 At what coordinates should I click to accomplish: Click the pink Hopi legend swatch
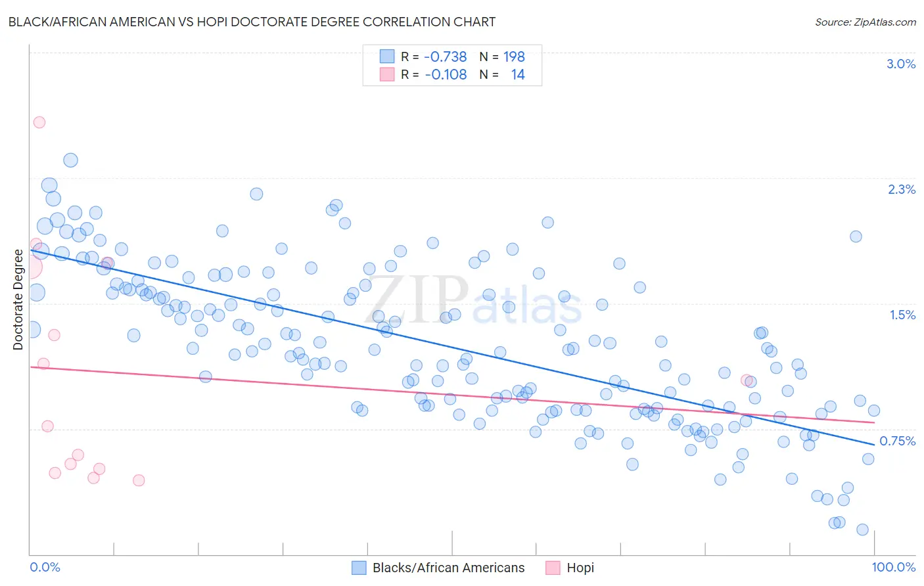(553, 568)
